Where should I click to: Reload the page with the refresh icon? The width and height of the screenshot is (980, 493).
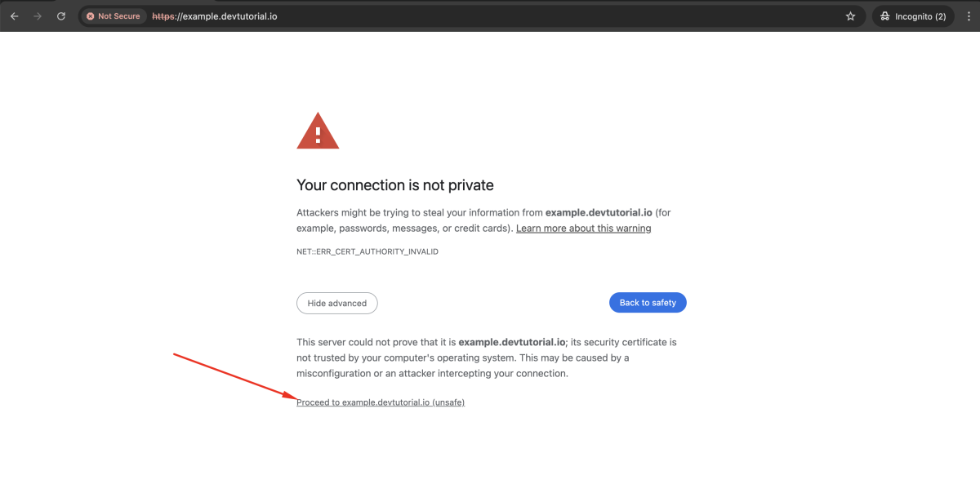click(61, 16)
